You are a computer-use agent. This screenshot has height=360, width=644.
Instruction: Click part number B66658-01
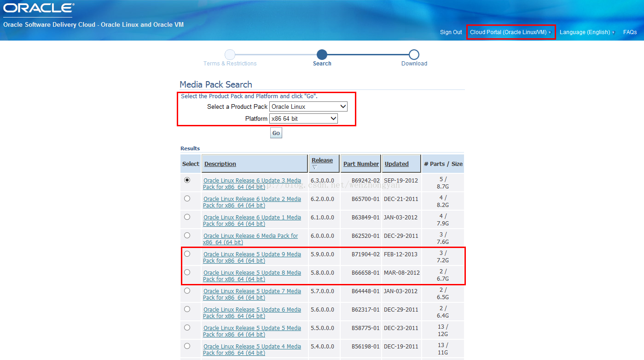366,272
